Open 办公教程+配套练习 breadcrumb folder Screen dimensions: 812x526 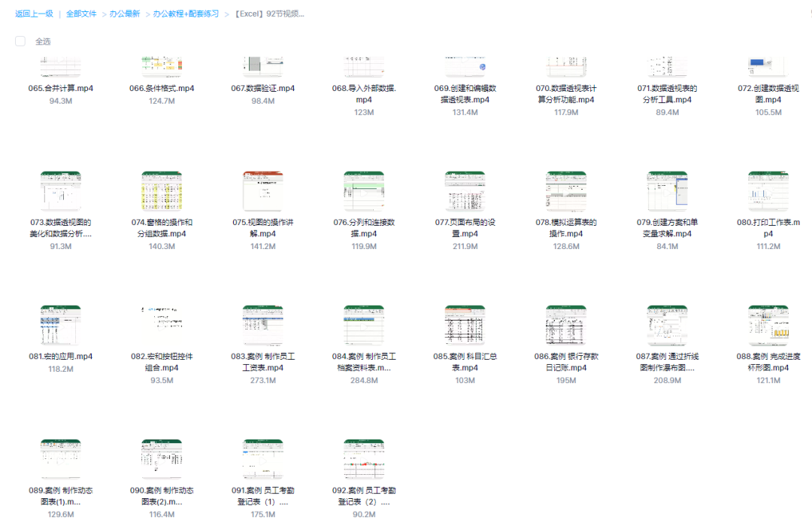click(x=185, y=14)
